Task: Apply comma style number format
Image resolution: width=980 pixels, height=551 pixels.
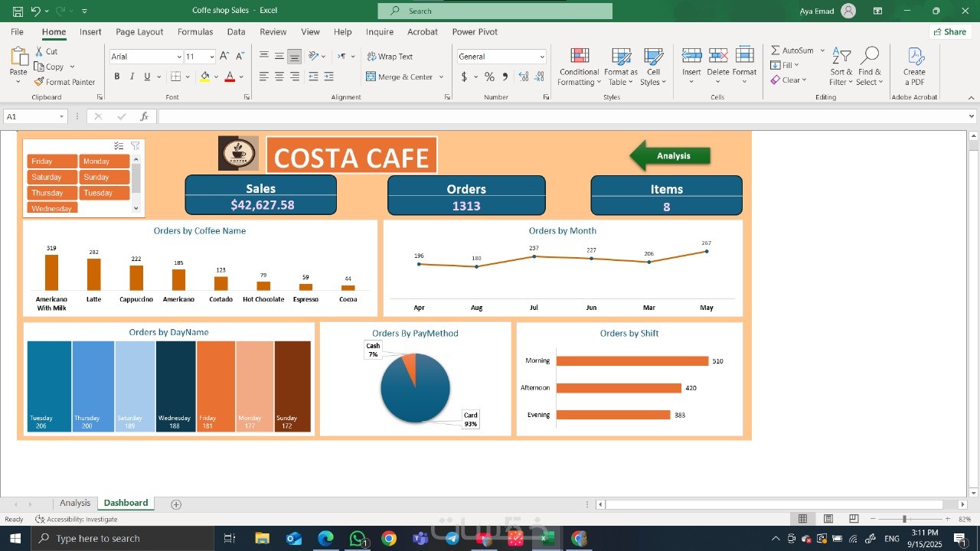Action: (505, 77)
